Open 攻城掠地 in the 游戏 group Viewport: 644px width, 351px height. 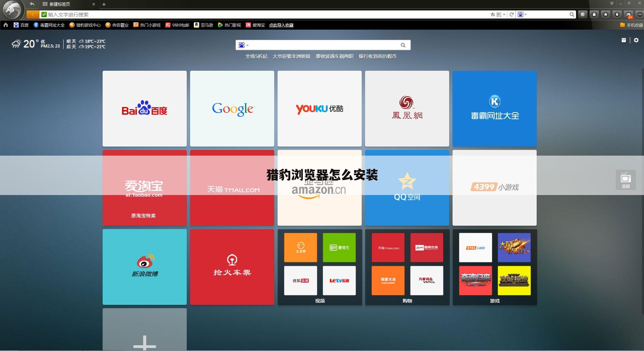pyautogui.click(x=514, y=281)
